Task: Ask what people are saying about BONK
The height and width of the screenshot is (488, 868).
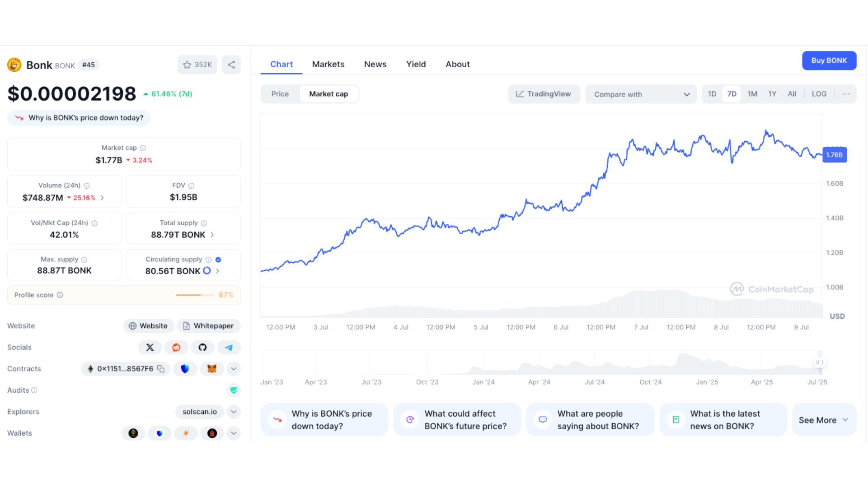Action: (590, 420)
